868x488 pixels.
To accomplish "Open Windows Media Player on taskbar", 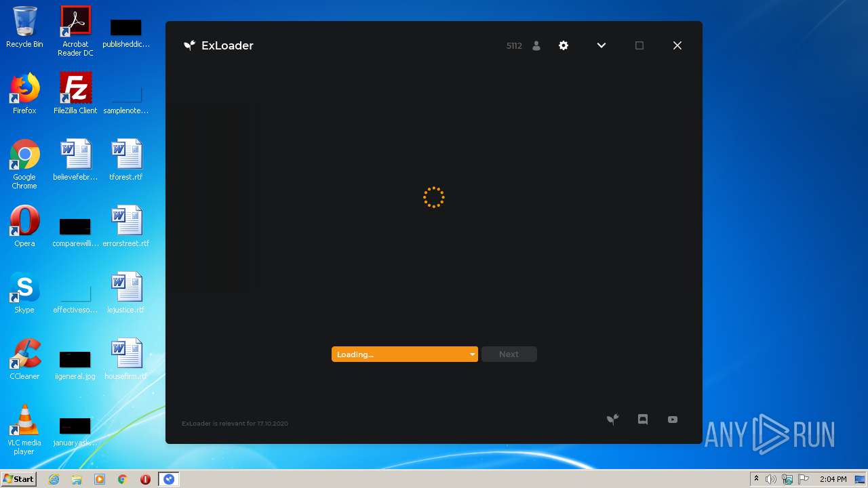I will tap(100, 479).
